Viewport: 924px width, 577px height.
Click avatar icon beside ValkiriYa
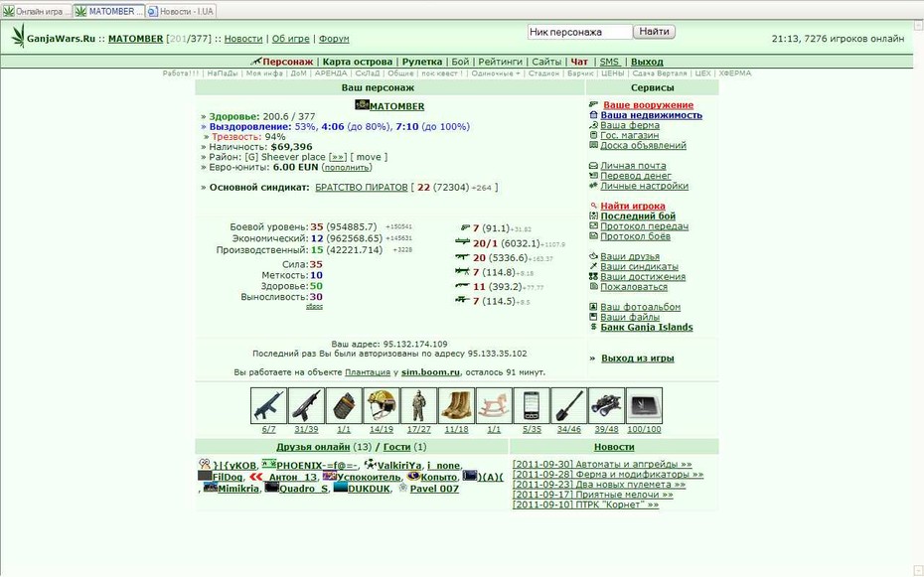click(370, 465)
